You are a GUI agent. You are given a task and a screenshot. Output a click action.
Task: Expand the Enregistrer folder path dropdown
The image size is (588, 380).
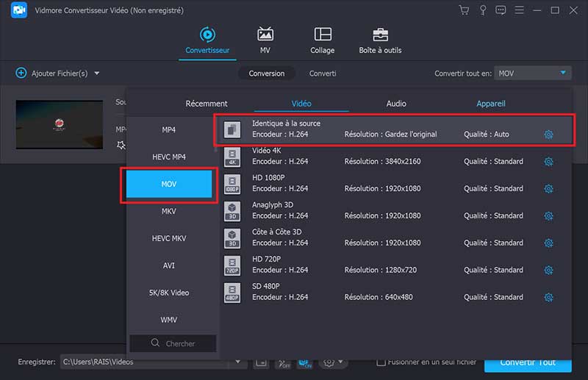tap(237, 362)
